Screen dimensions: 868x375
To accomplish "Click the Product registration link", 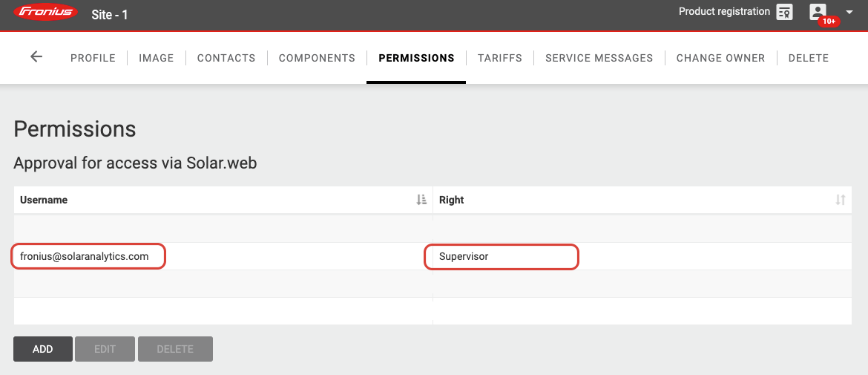I will (x=724, y=11).
